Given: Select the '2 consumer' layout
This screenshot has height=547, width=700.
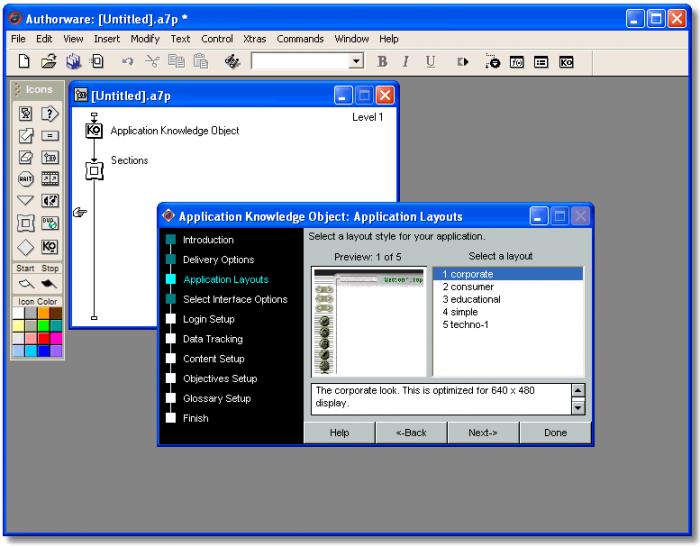Looking at the screenshot, I should (508, 287).
